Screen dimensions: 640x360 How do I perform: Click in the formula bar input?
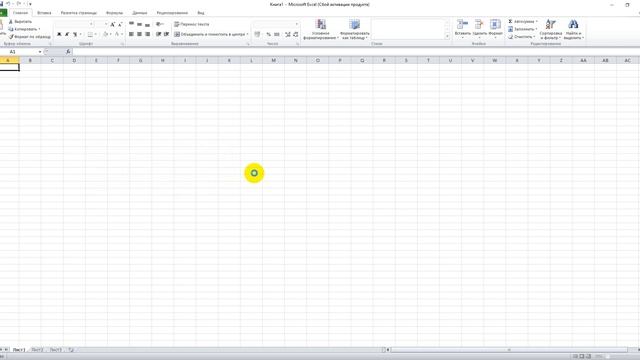pos(355,52)
